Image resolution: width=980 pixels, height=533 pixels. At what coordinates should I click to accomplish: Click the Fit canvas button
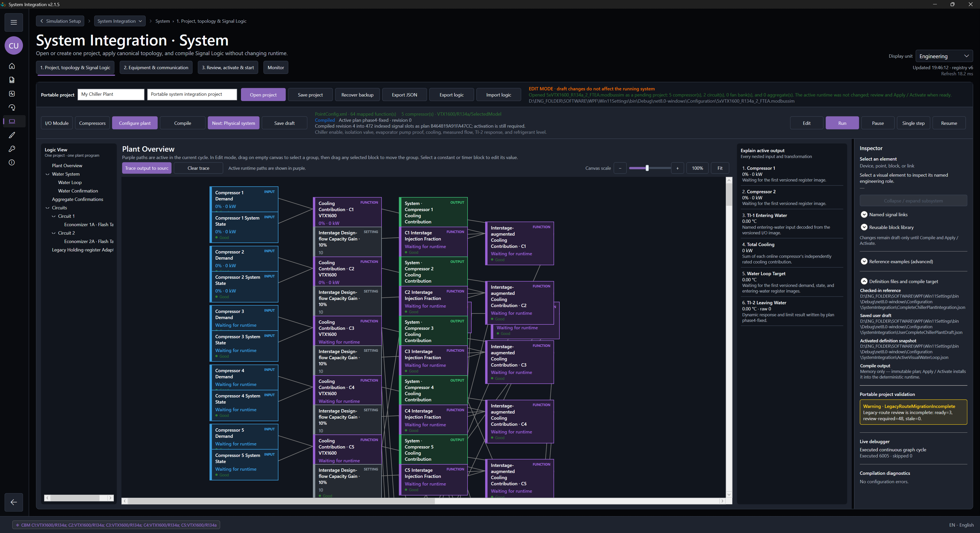(720, 168)
